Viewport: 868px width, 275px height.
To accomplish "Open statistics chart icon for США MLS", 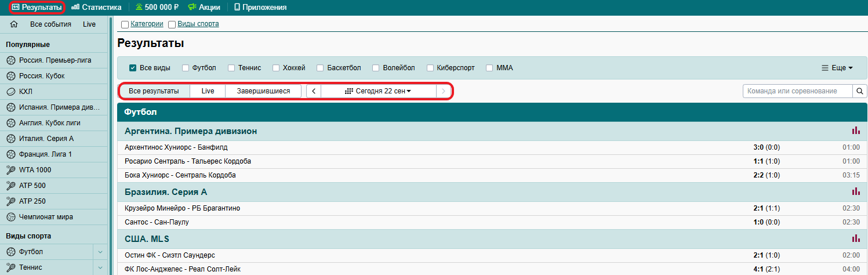I will (x=856, y=238).
